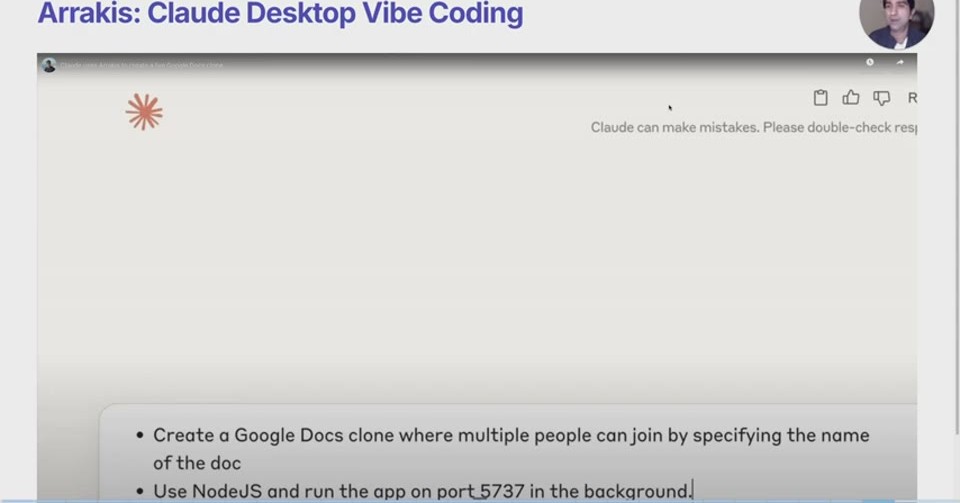Click the "of the doc" wrapped line

[197, 463]
